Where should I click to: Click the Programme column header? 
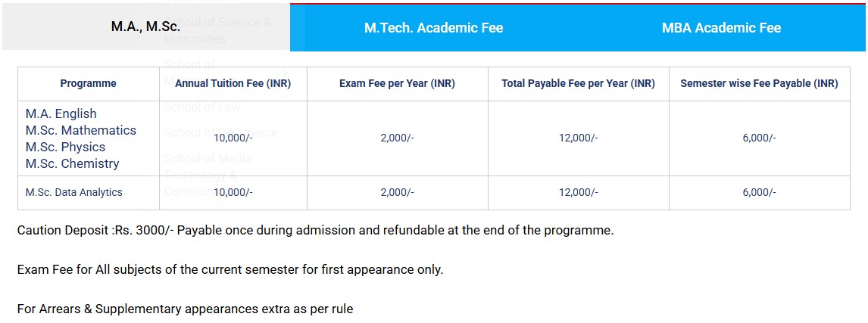click(89, 84)
